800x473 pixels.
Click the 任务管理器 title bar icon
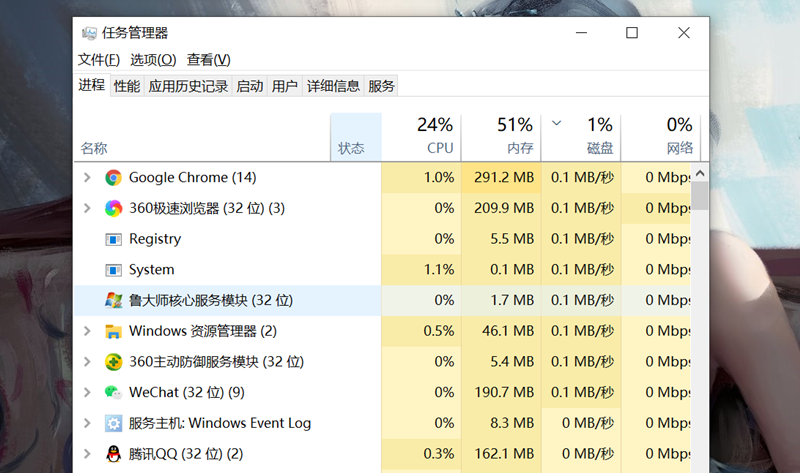(89, 33)
